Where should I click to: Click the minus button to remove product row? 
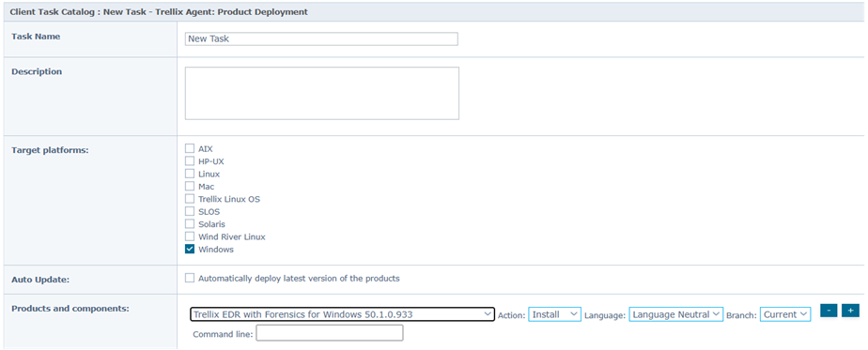coord(829,311)
